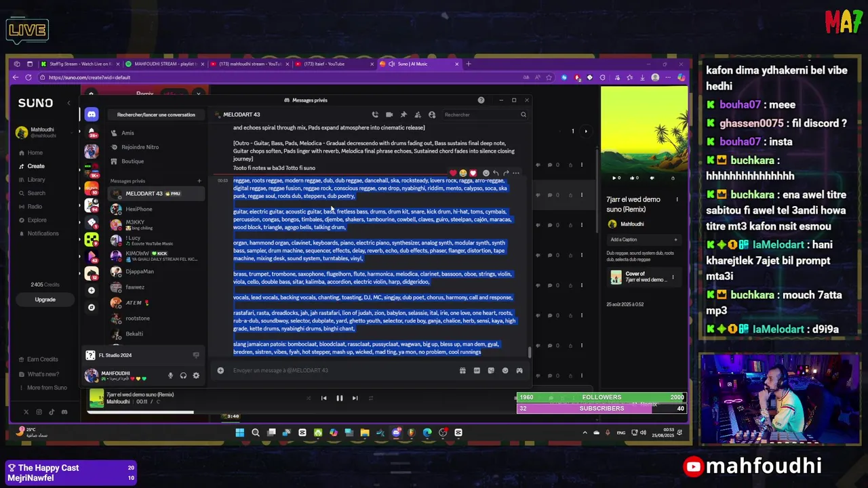This screenshot has height=488, width=868.
Task: Reply to the highlighted Discord message
Action: 496,173
